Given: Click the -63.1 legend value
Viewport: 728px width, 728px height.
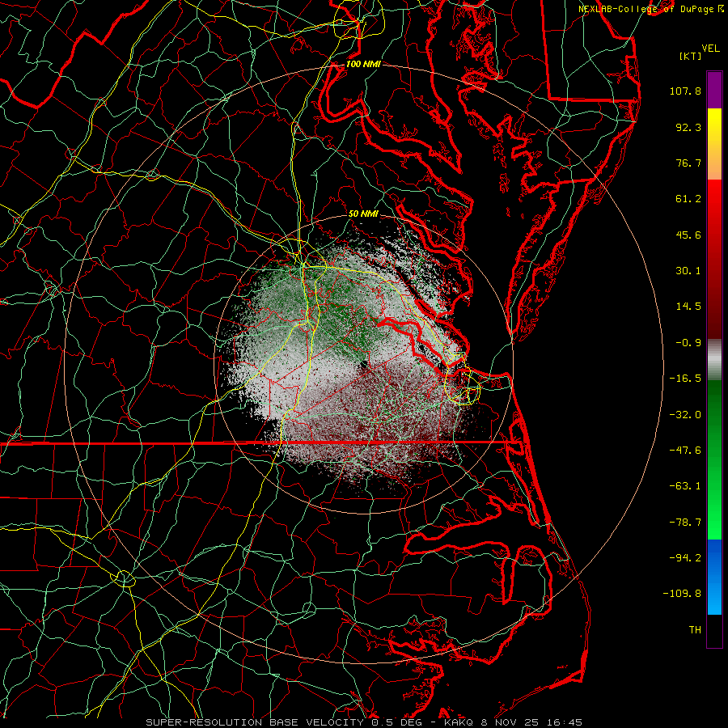Looking at the screenshot, I should pyautogui.click(x=685, y=486).
